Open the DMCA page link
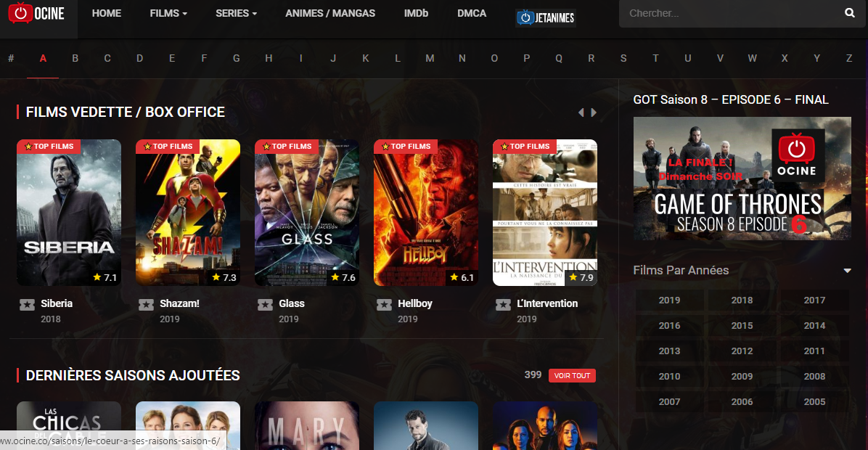 tap(472, 13)
